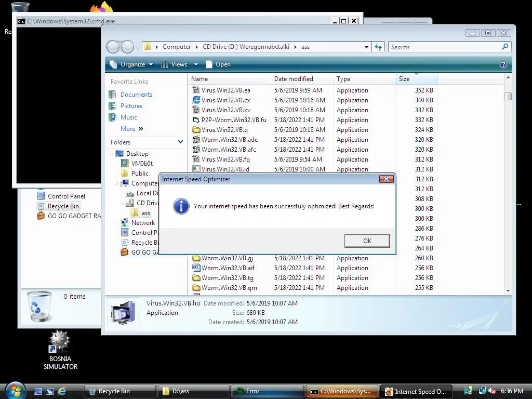Switch to cmd.exe taskbar button

(x=342, y=391)
